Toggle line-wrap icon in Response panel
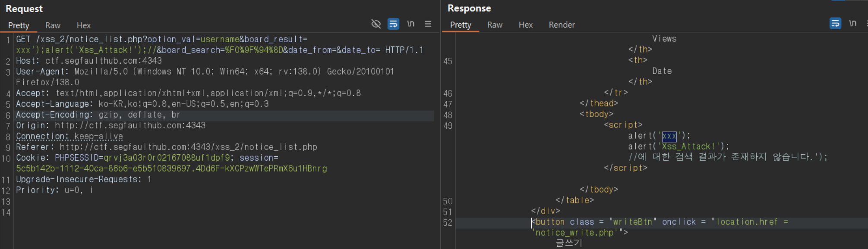Screen dimensions: 868x249 click(835, 23)
